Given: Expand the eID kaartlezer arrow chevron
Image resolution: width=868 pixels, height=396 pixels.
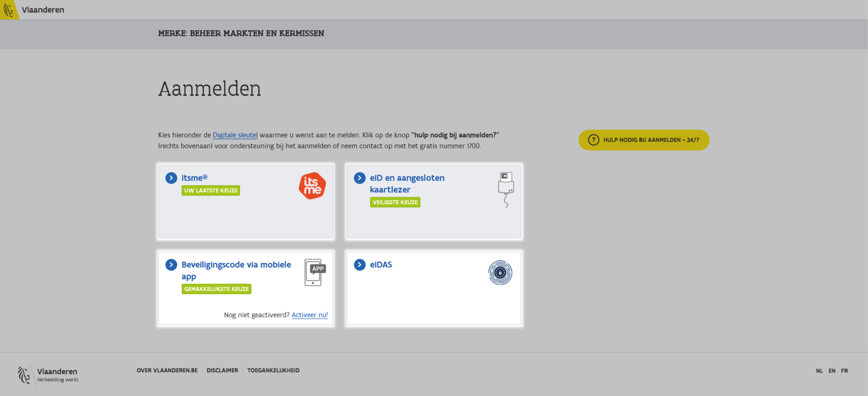Looking at the screenshot, I should [x=359, y=178].
